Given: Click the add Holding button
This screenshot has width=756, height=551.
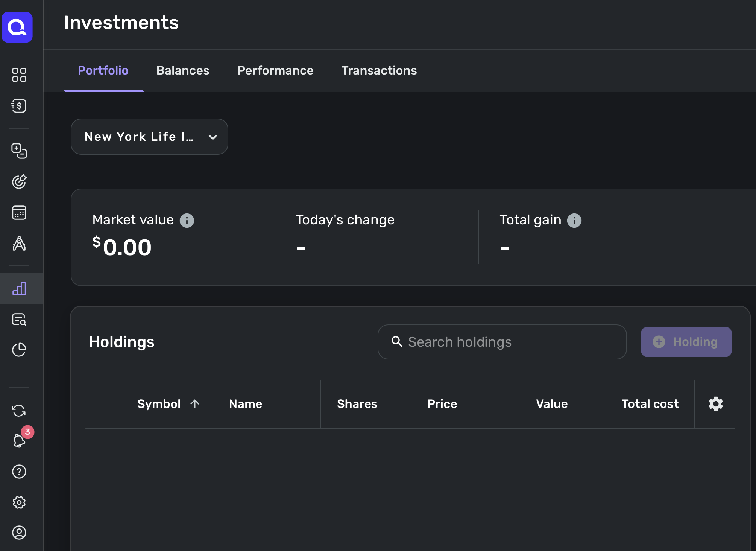Looking at the screenshot, I should pyautogui.click(x=686, y=342).
